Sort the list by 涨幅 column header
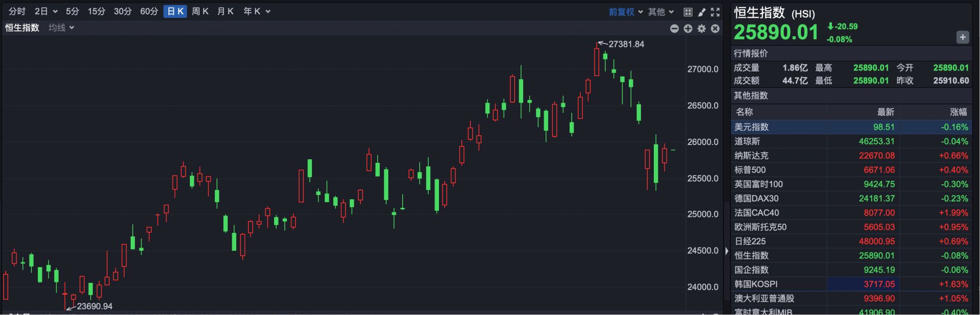 click(958, 112)
